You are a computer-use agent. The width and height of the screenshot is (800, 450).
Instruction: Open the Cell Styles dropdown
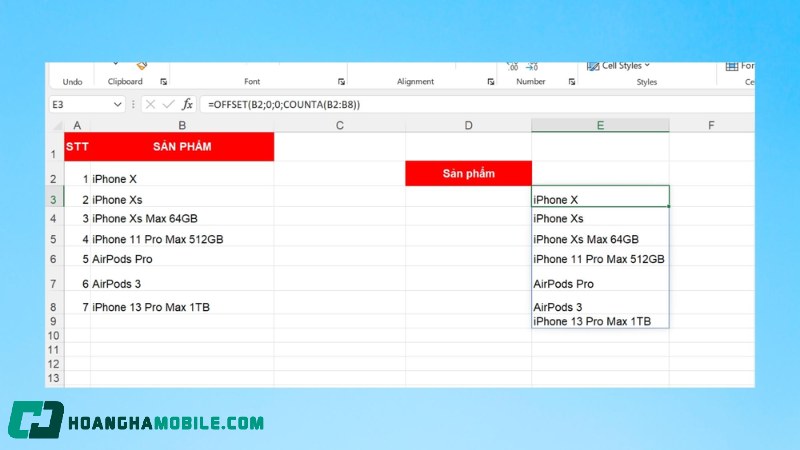(618, 66)
